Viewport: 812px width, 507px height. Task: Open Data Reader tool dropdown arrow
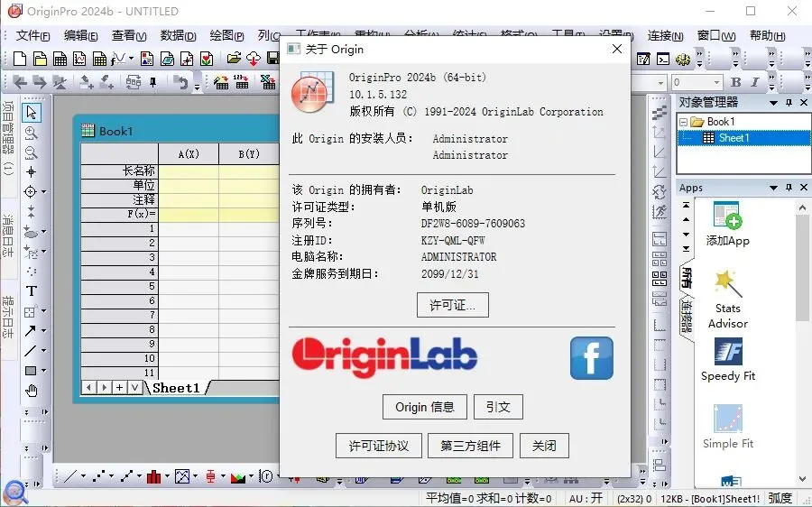tap(43, 191)
